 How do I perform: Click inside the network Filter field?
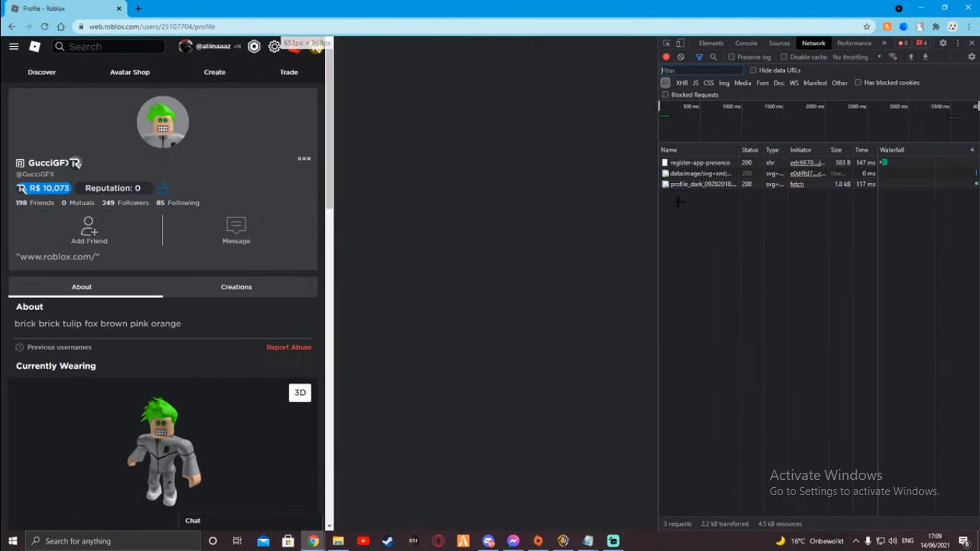click(702, 70)
